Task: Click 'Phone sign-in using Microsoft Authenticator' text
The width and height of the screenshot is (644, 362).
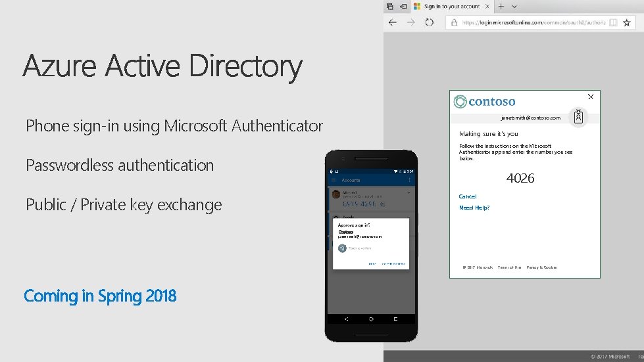Action: click(x=174, y=126)
